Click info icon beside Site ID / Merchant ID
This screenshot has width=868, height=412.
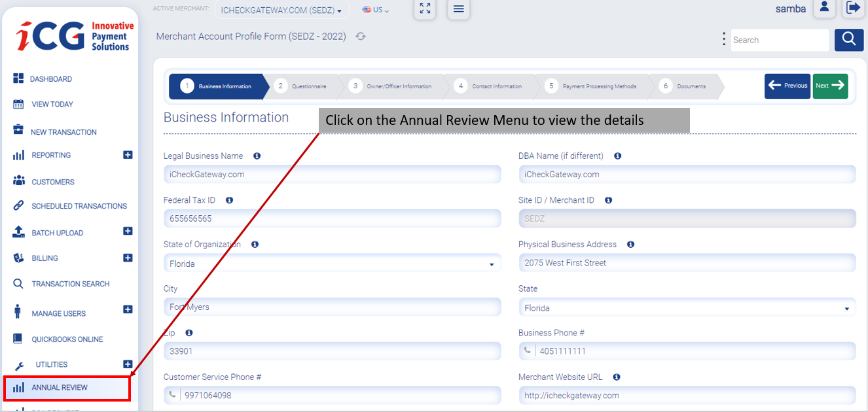tap(608, 200)
